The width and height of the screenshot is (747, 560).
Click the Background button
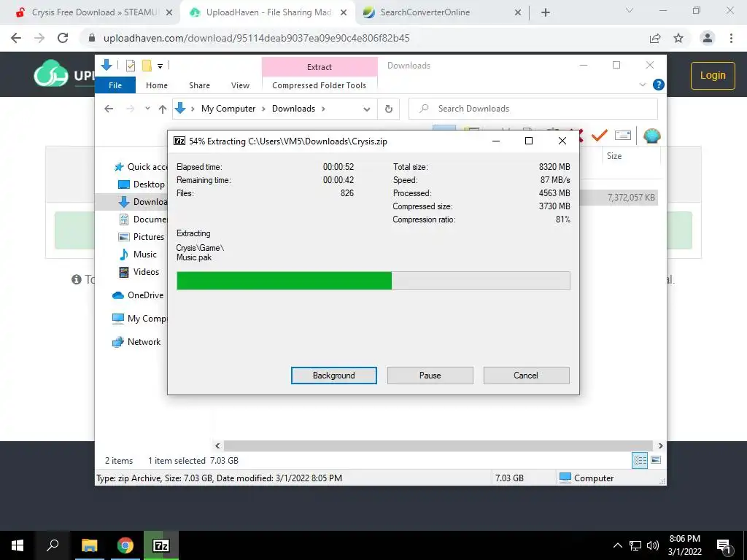[334, 376]
